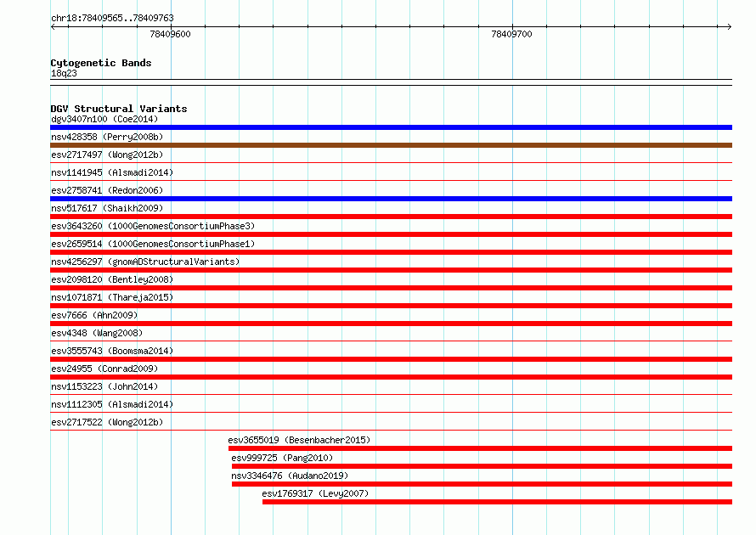Select the red nsv517617 variant bar
Viewport: 756px width, 535px height.
pos(391,217)
